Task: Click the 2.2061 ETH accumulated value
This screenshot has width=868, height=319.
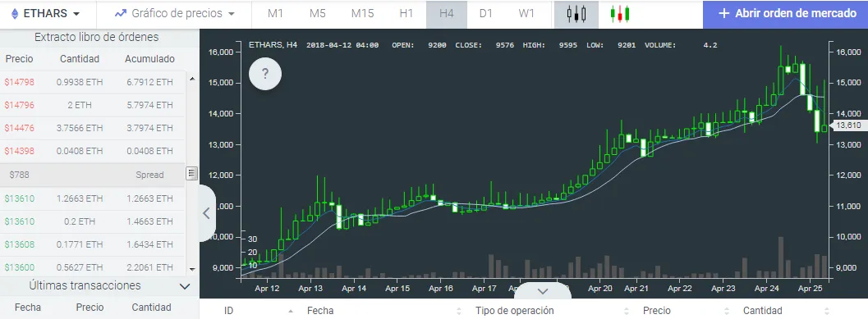Action: click(149, 267)
